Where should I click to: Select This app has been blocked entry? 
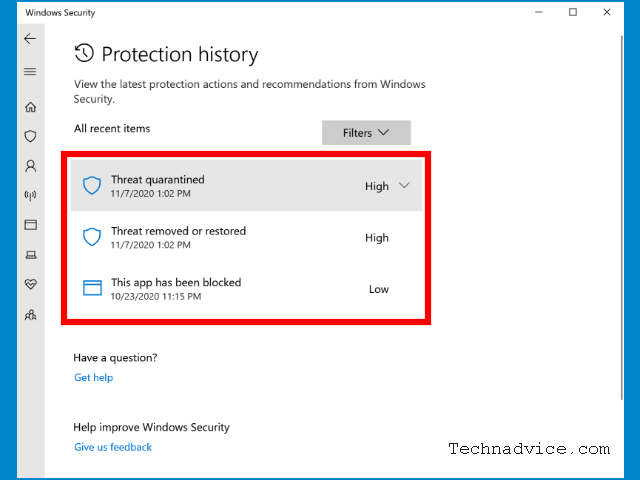pyautogui.click(x=246, y=289)
